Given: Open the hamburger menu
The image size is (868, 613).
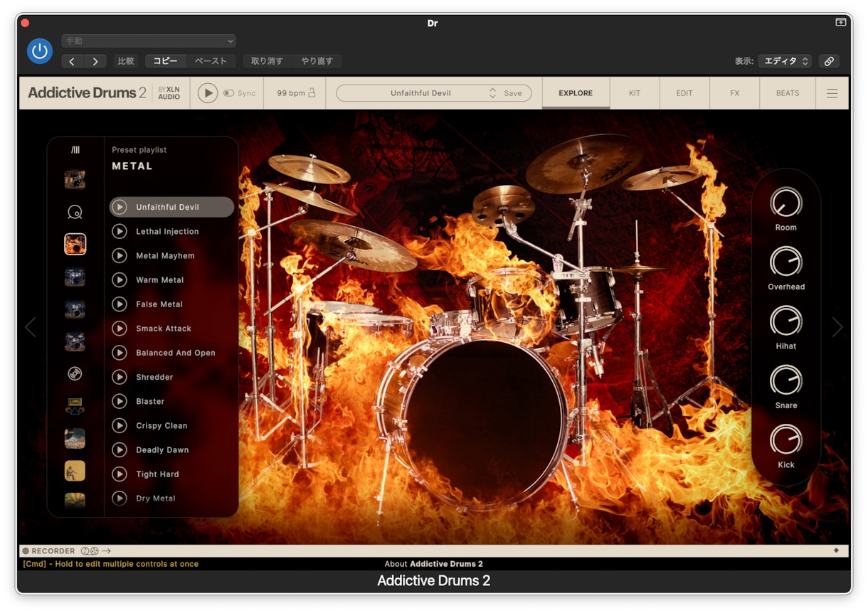Looking at the screenshot, I should point(832,93).
